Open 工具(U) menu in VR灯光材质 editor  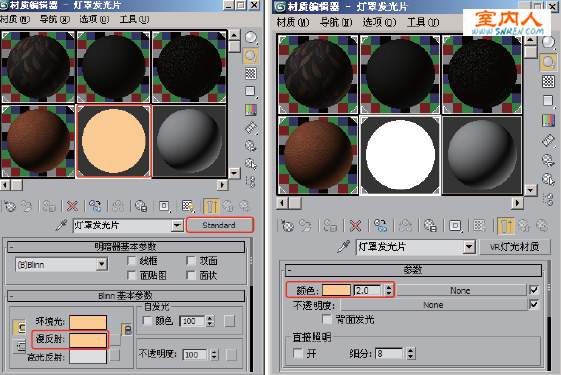point(423,22)
